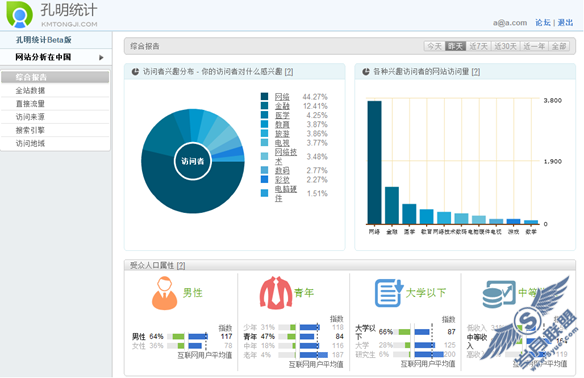Click the blue document 大学以下 icon

coord(389,293)
